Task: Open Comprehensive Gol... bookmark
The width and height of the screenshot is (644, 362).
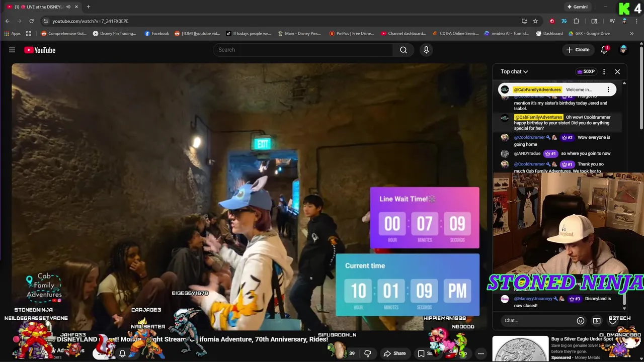Action: click(x=63, y=34)
